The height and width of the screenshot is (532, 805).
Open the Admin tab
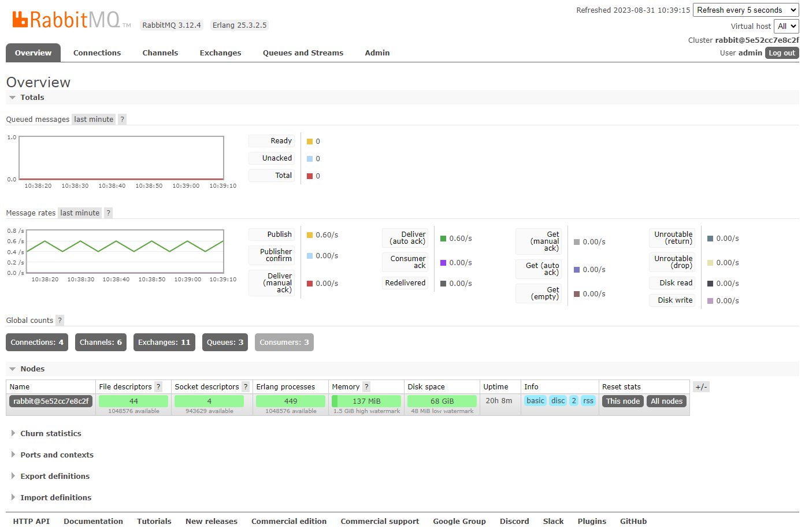coord(377,53)
